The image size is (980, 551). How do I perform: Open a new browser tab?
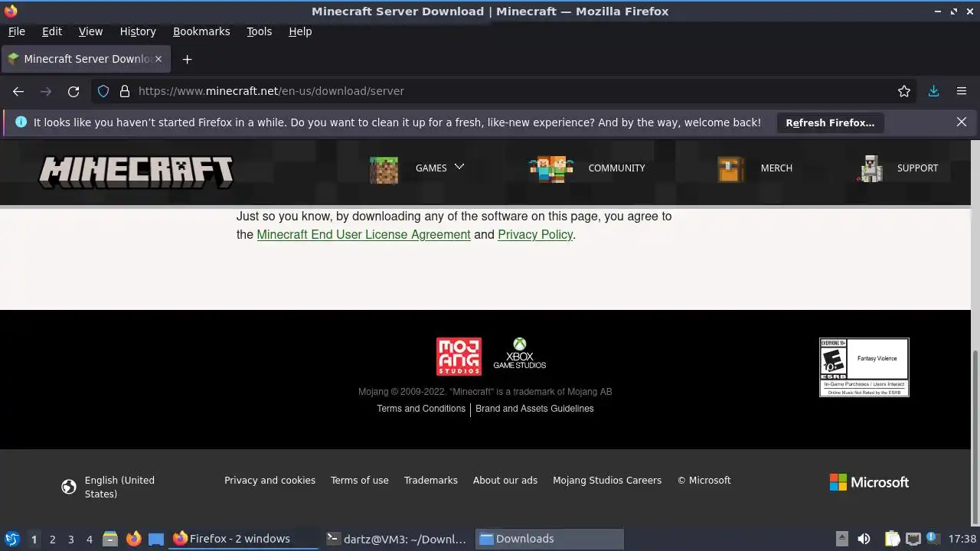(187, 59)
